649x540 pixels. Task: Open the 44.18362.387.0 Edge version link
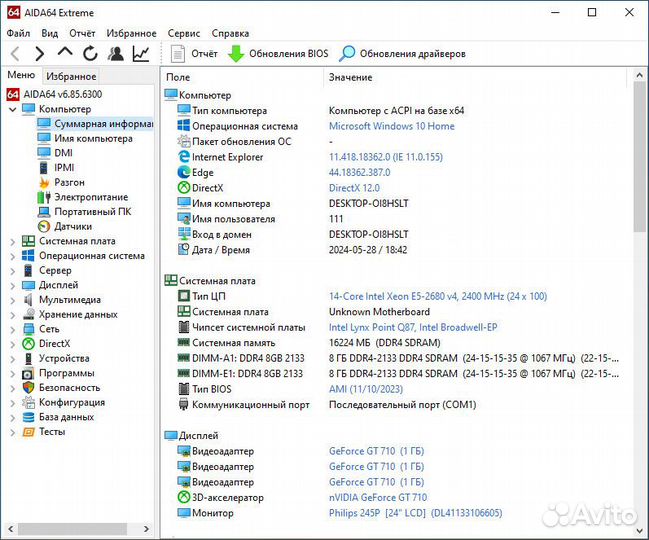pyautogui.click(x=359, y=172)
